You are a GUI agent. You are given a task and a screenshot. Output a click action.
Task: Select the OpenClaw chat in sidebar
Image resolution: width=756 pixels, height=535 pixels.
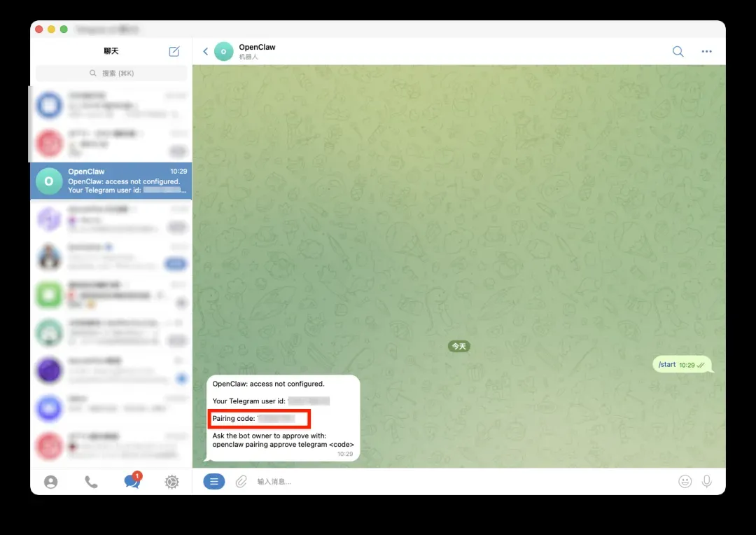point(111,181)
